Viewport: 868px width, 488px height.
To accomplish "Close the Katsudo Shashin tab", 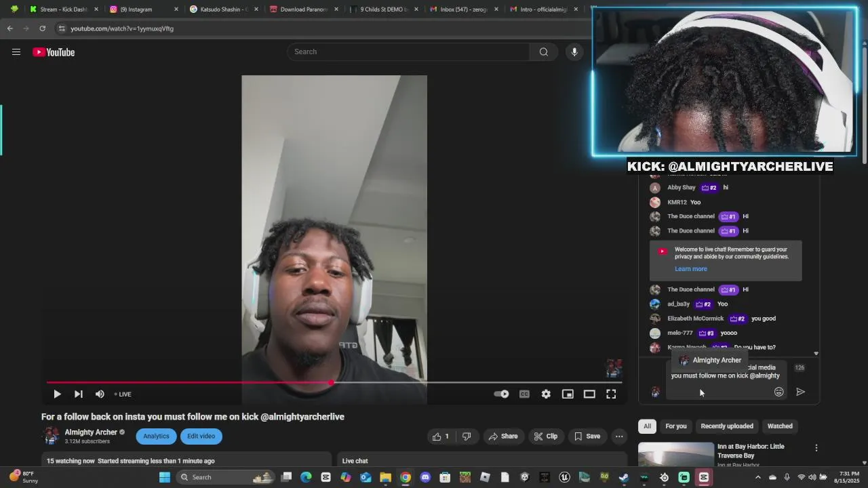I will coord(256,9).
